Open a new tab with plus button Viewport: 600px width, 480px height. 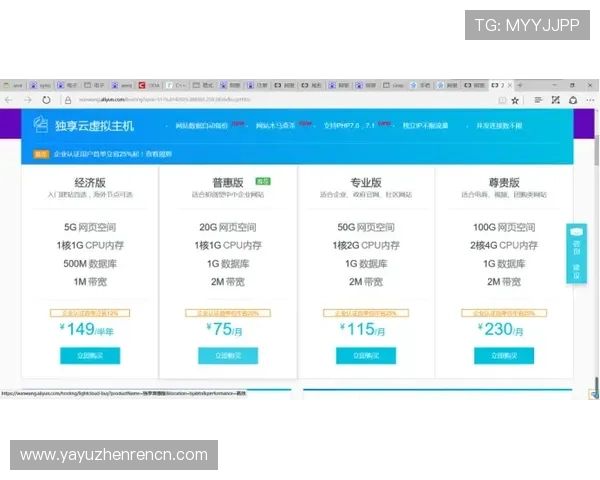coord(520,85)
